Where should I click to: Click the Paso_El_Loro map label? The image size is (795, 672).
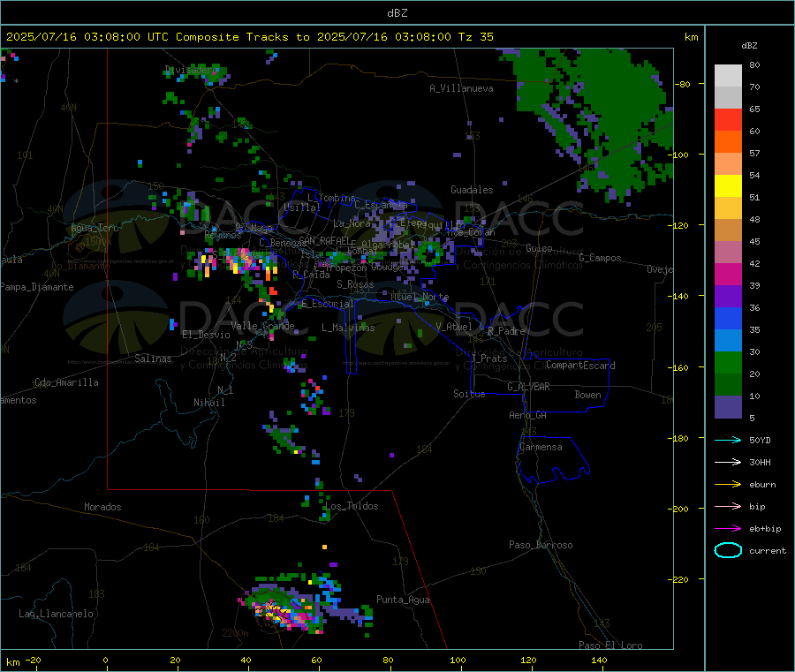tap(610, 646)
